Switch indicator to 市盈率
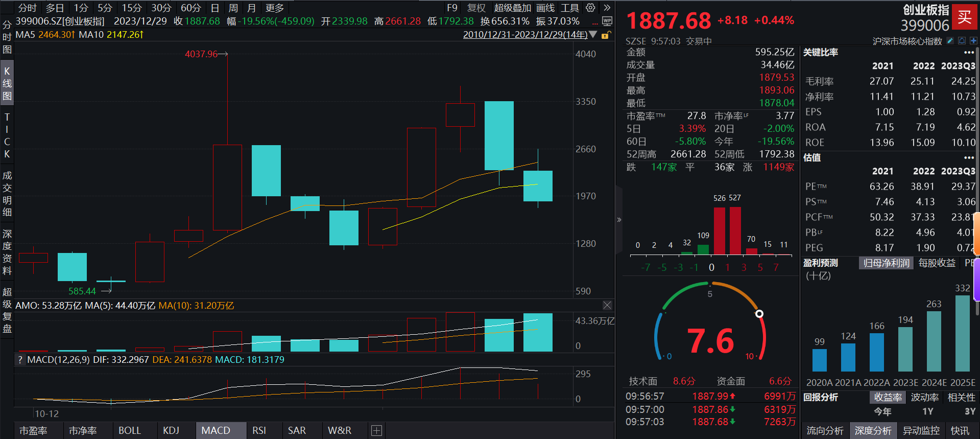The image size is (980, 439). pyautogui.click(x=33, y=431)
